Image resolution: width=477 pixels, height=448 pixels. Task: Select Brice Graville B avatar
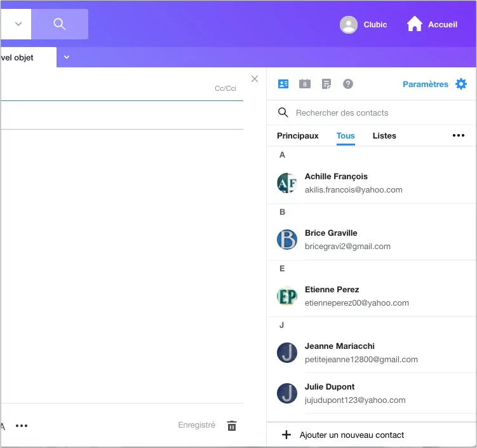click(x=287, y=240)
